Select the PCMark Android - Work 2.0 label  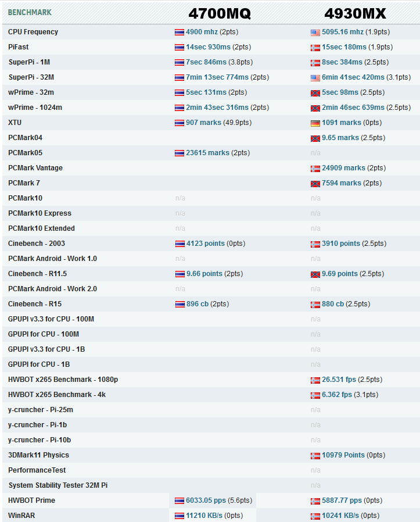coord(53,289)
